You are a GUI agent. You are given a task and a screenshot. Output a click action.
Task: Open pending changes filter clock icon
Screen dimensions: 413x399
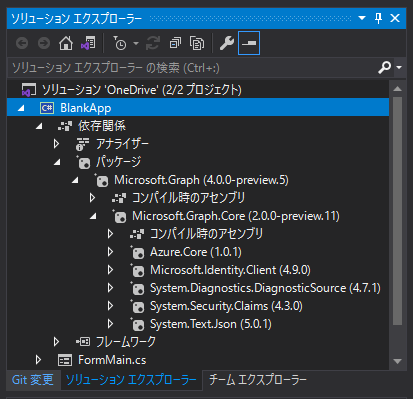pos(119,43)
